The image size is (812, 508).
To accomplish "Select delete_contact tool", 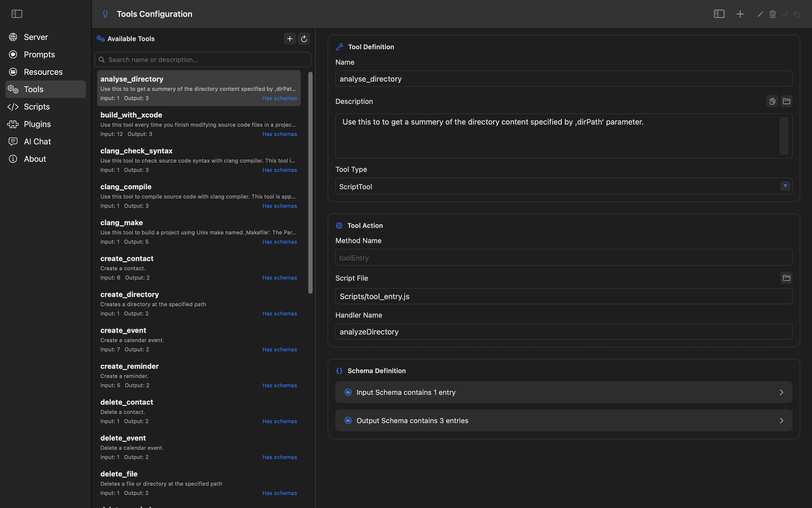I will pos(199,411).
